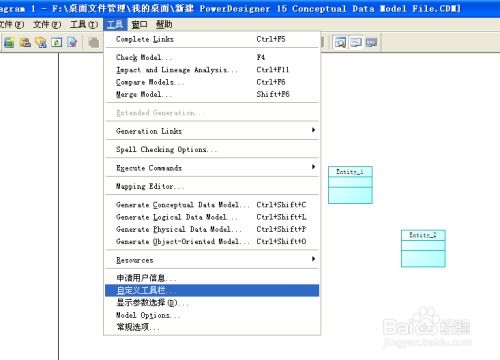500x360 pixels.
Task: Expand the Execute Commands submenu arrow
Action: point(313,167)
